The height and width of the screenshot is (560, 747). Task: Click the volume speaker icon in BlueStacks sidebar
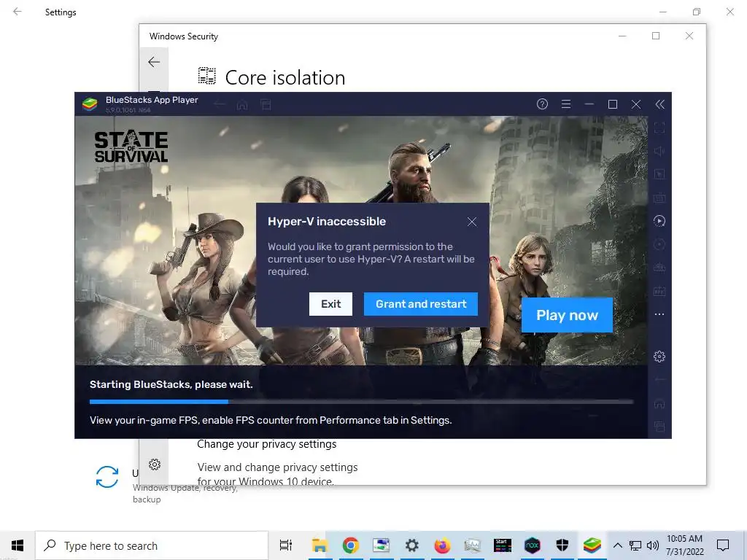659,151
